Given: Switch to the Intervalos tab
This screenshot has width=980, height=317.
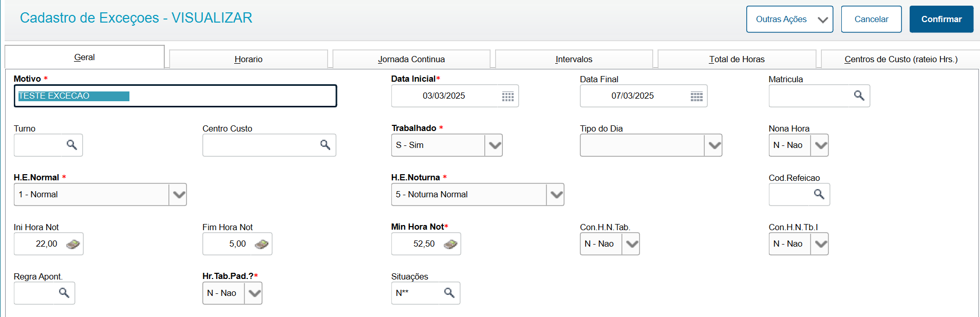Looking at the screenshot, I should tap(574, 59).
